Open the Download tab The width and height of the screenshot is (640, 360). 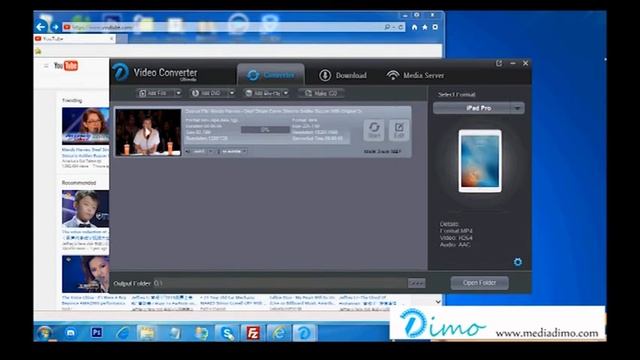pyautogui.click(x=343, y=75)
